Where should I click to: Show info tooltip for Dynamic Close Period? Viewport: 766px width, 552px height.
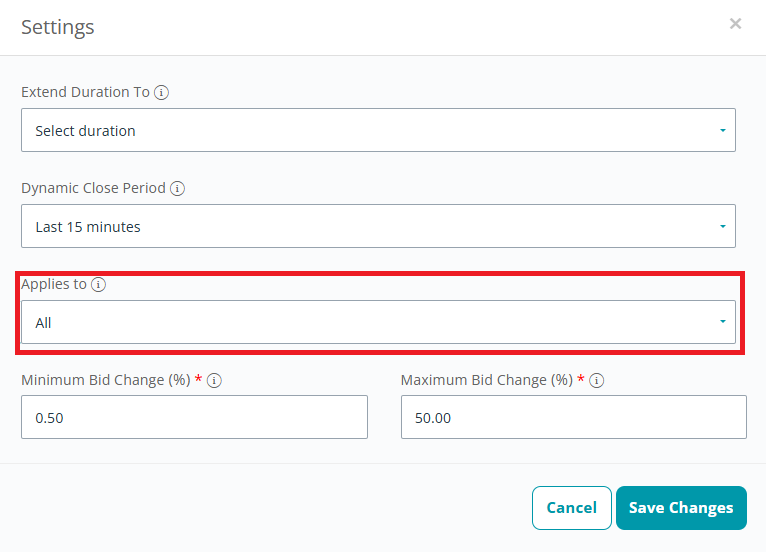(x=177, y=189)
